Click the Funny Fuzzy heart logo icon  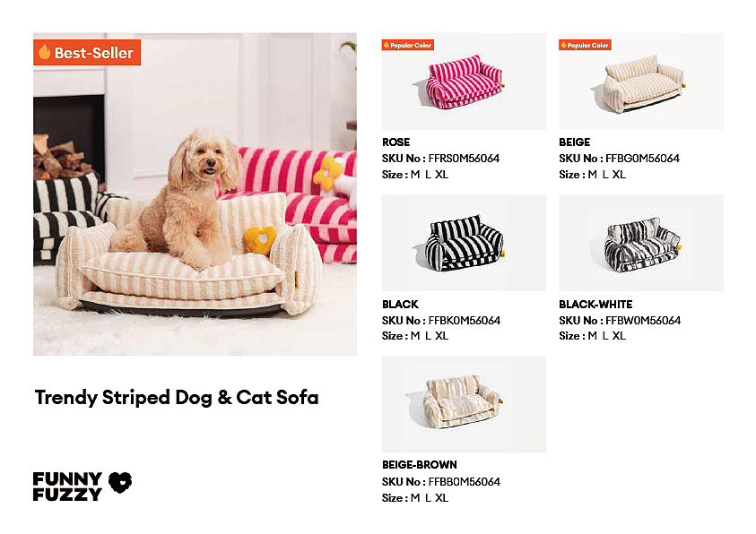pyautogui.click(x=119, y=484)
